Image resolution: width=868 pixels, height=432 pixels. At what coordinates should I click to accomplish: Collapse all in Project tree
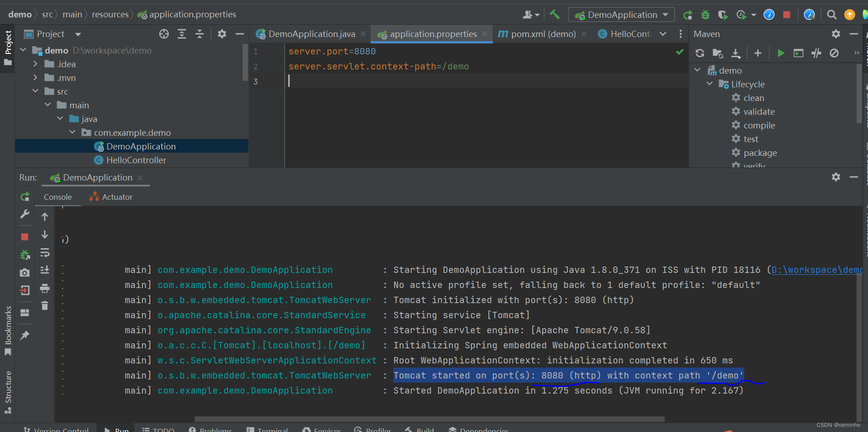tap(200, 34)
